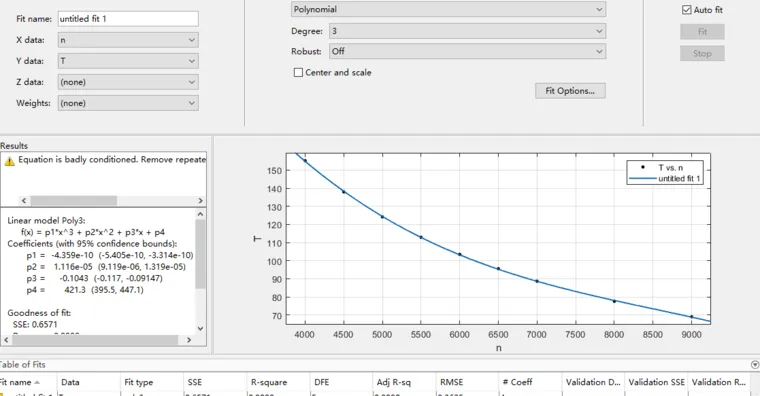Sort table by Fit name column header
760x396 pixels.
click(28, 382)
